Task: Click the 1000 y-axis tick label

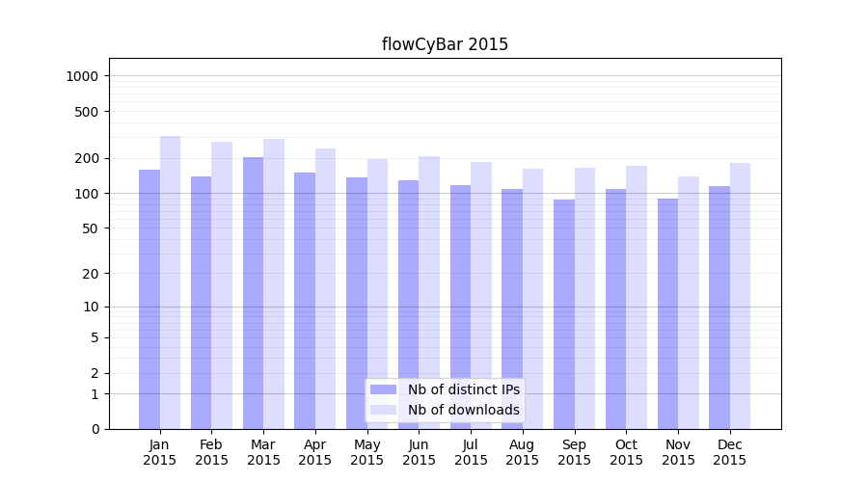Action: click(x=84, y=76)
